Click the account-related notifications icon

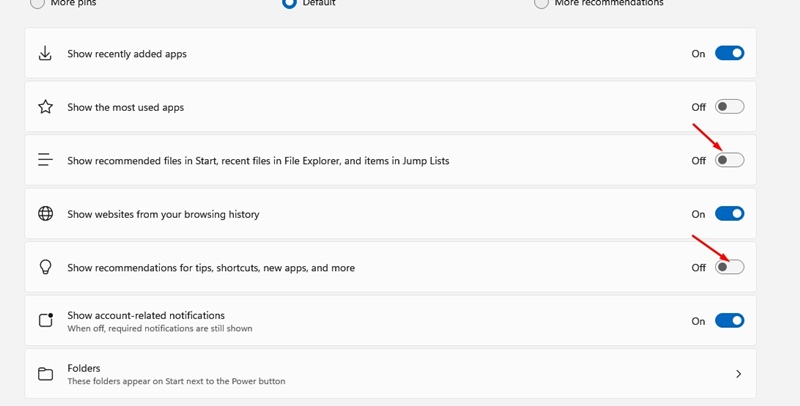point(46,320)
